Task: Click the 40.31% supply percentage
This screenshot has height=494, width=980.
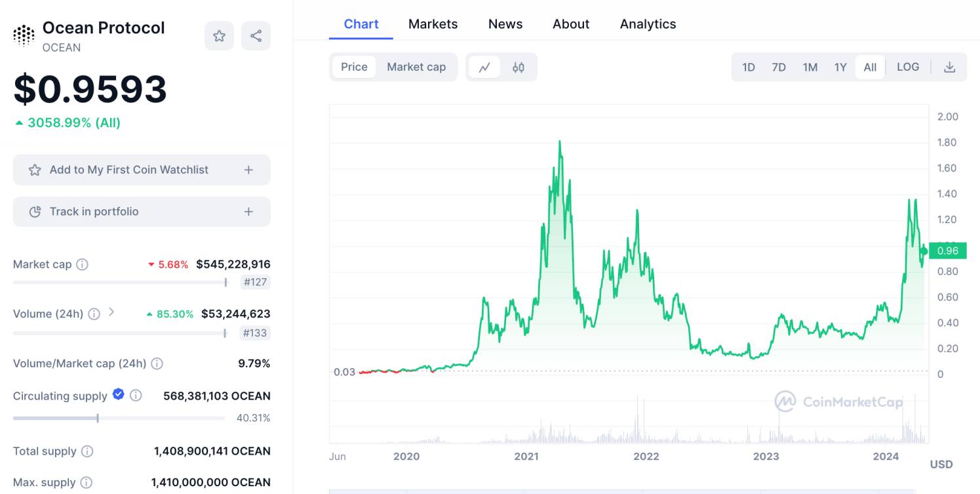Action: (x=254, y=418)
